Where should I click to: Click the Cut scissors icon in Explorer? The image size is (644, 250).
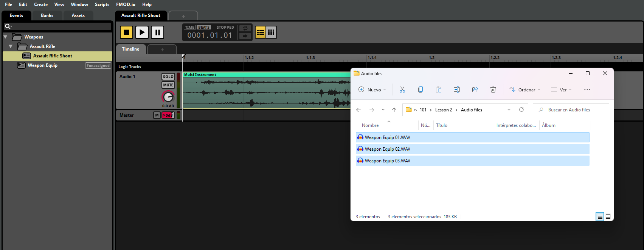(x=402, y=90)
